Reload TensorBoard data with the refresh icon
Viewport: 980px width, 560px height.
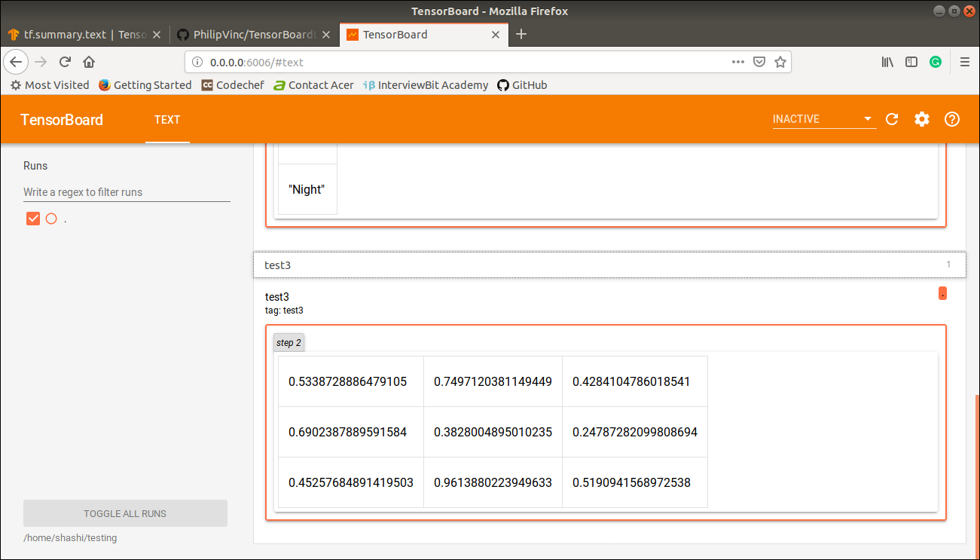[x=892, y=119]
